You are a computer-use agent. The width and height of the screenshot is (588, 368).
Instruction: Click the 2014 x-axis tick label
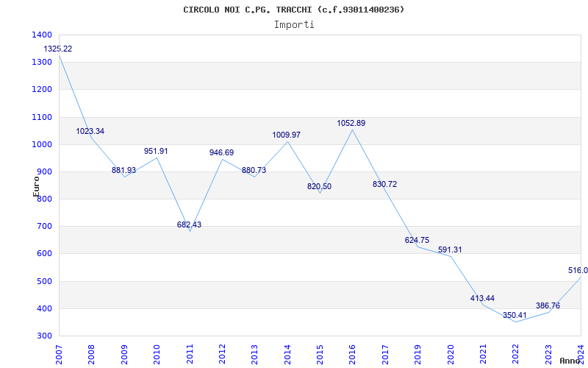[x=287, y=355]
